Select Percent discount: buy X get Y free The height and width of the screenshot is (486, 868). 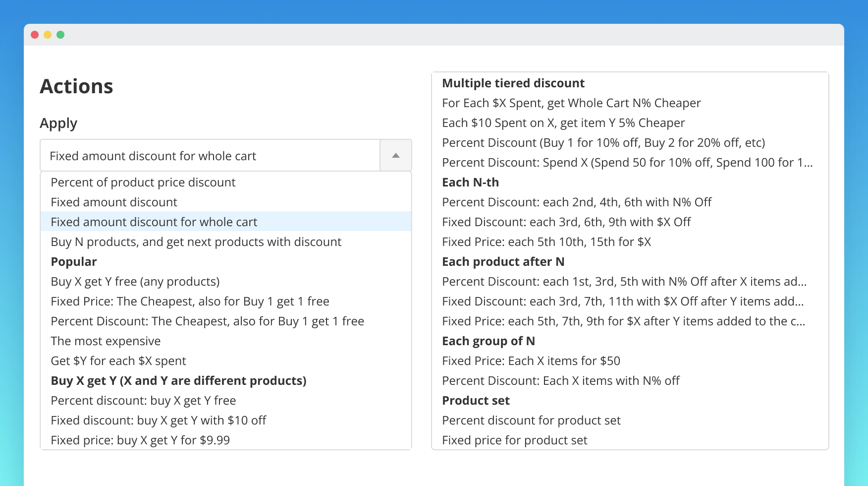tap(143, 401)
